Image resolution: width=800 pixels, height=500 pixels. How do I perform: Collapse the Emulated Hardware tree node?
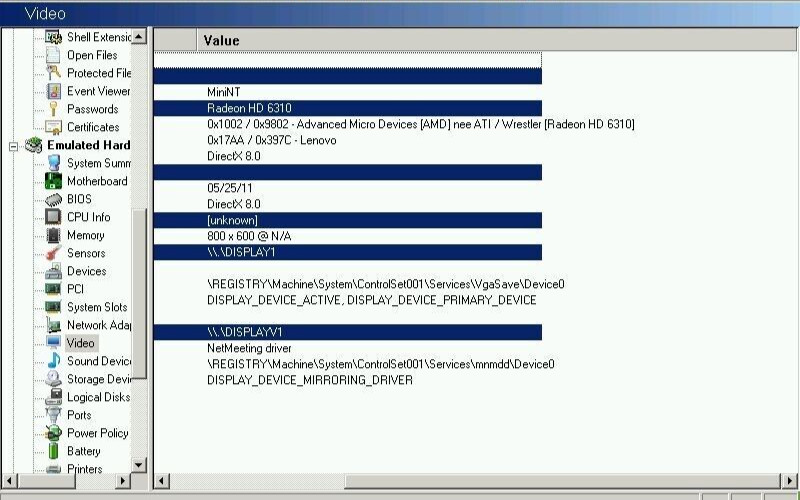tap(13, 146)
